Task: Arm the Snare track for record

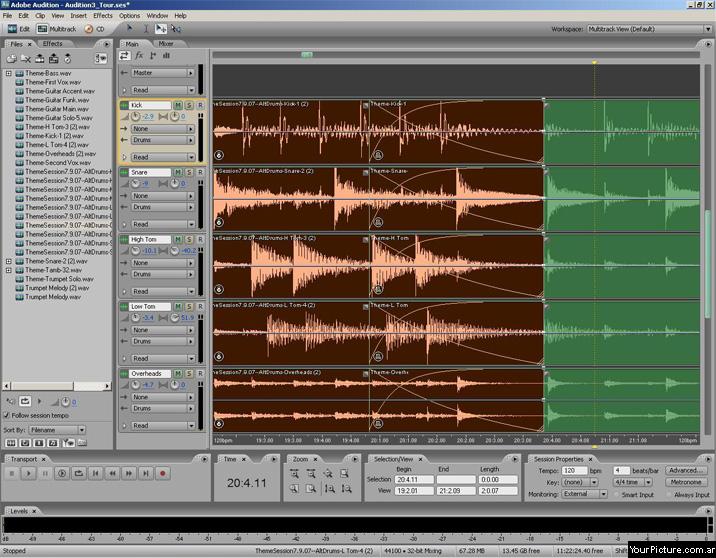Action: tap(200, 173)
